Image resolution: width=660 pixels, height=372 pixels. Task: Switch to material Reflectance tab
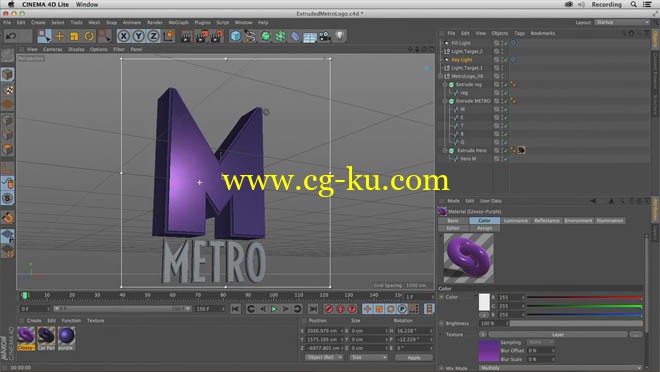pos(547,221)
